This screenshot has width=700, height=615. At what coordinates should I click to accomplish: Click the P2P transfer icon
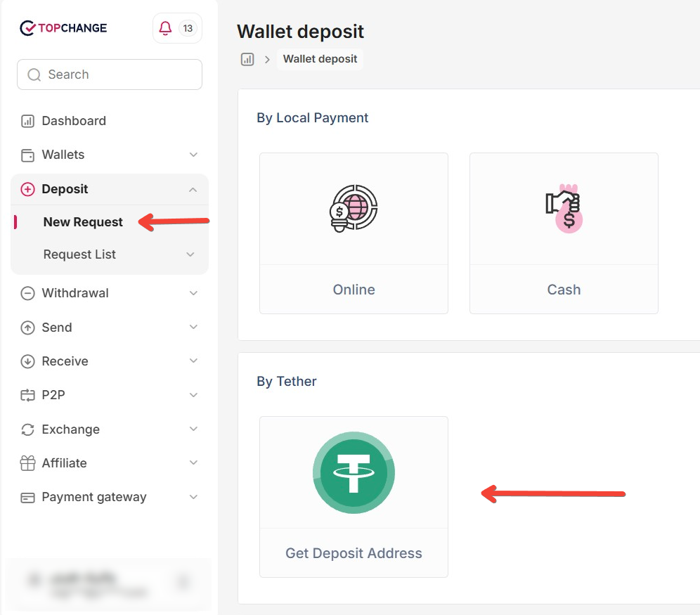[27, 395]
